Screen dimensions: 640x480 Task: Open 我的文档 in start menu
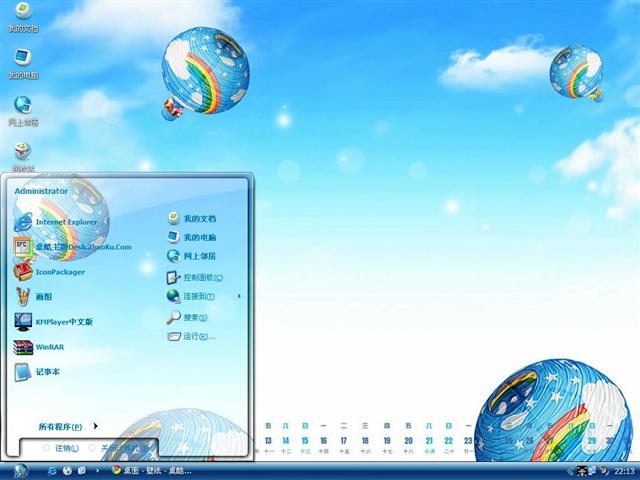point(191,219)
